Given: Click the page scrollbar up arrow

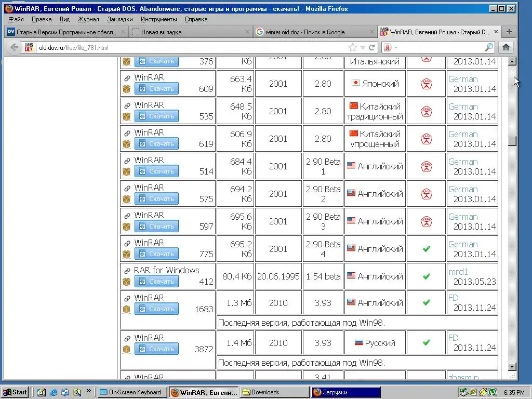Looking at the screenshot, I should pyautogui.click(x=512, y=61).
